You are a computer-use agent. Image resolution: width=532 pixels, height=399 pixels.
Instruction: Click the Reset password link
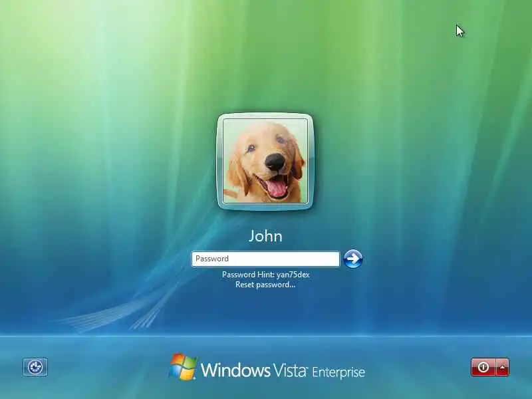click(265, 285)
